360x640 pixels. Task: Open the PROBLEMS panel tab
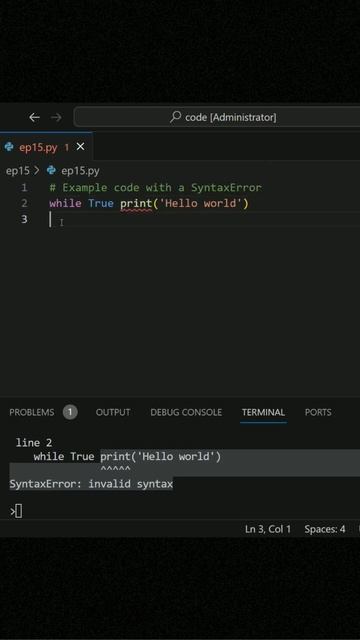point(32,412)
